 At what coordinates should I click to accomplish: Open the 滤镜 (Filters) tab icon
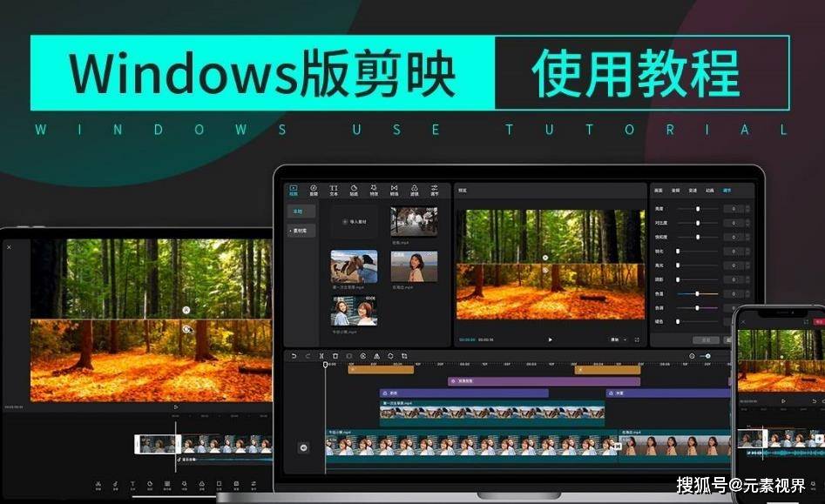point(414,191)
